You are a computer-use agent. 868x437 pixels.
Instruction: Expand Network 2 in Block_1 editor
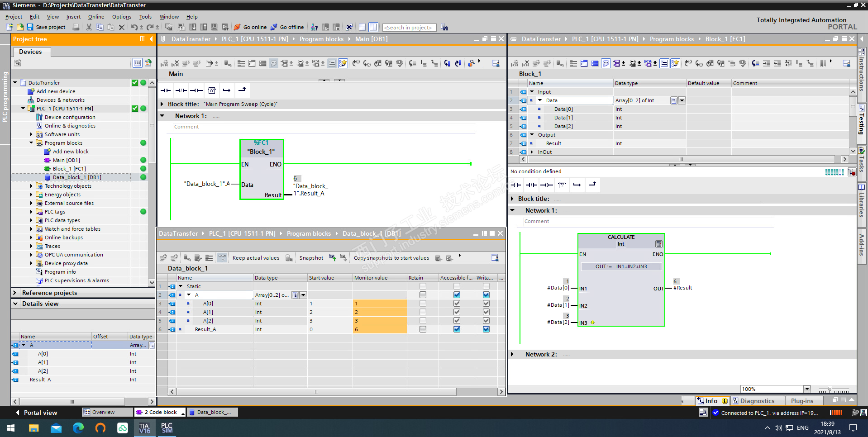coord(512,354)
